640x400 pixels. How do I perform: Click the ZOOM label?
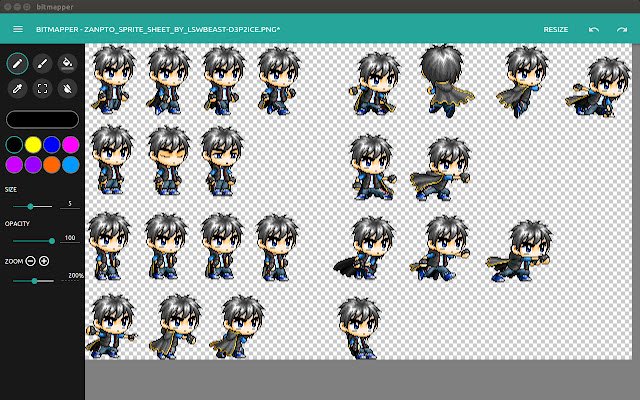[x=13, y=261]
